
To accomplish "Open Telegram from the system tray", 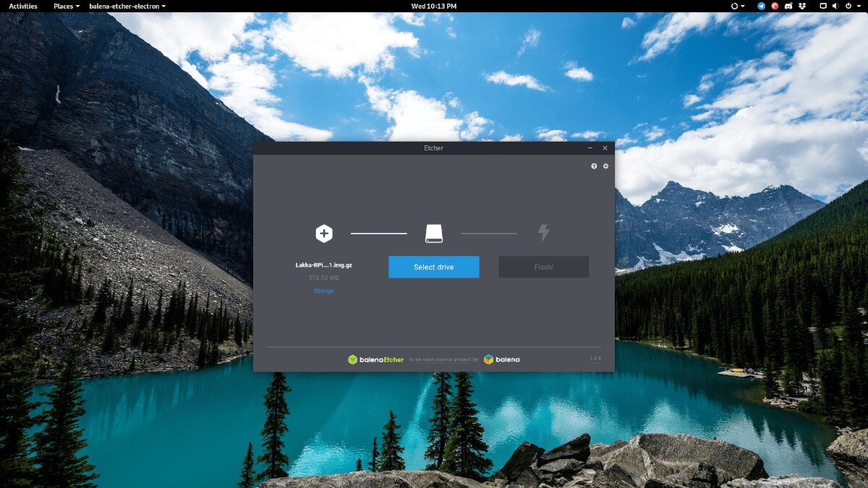I will (761, 6).
